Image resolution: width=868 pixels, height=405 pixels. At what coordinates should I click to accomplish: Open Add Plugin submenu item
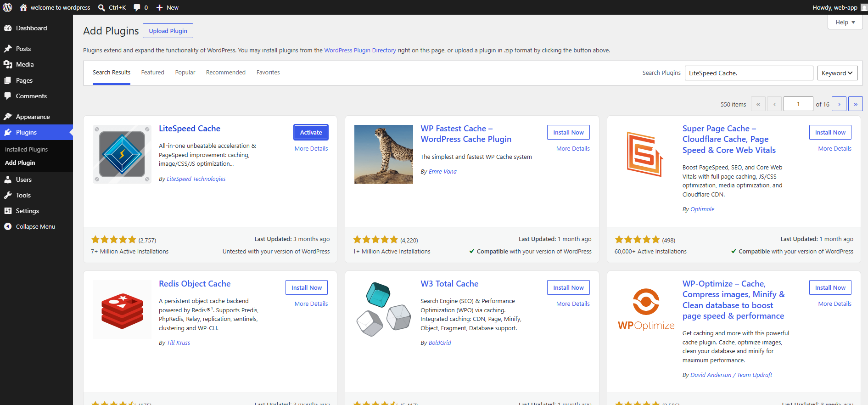(20, 163)
